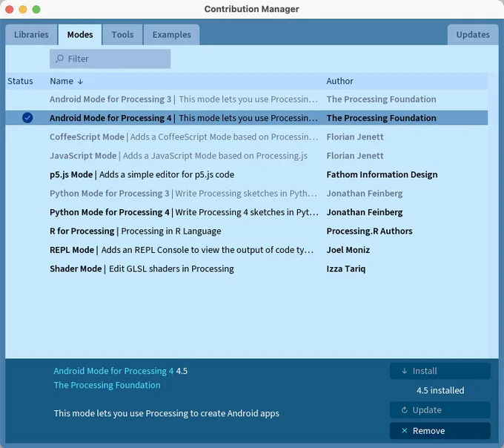Select the REPL Mode row

[x=247, y=250]
